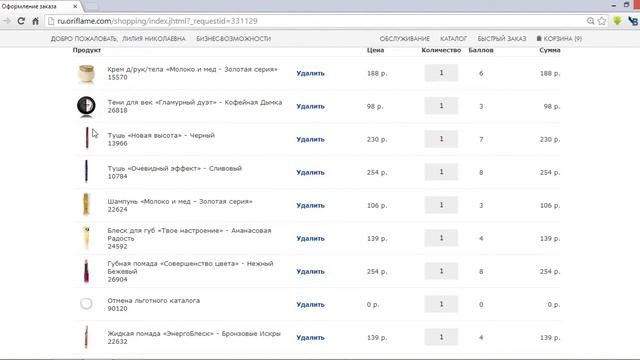The image size is (640, 360).
Task: Remove liquid lipstick 'ЭнергоБлеск' item
Action: click(310, 338)
